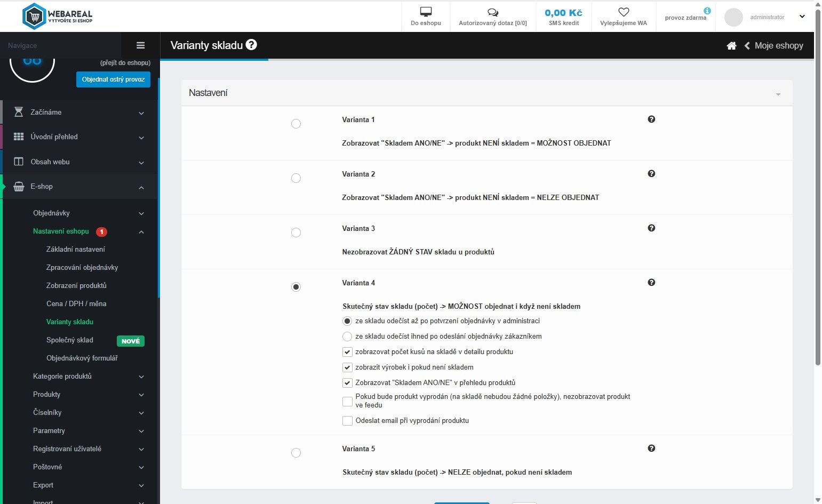
Task: Select Varianta 4 radio button
Action: click(x=296, y=287)
